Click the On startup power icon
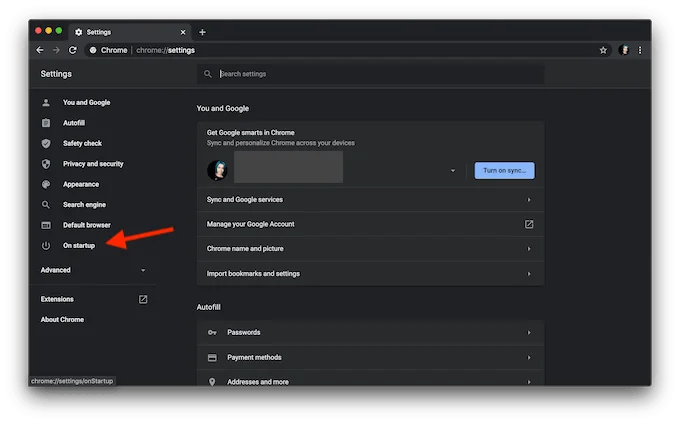This screenshot has height=424, width=680. click(x=46, y=246)
